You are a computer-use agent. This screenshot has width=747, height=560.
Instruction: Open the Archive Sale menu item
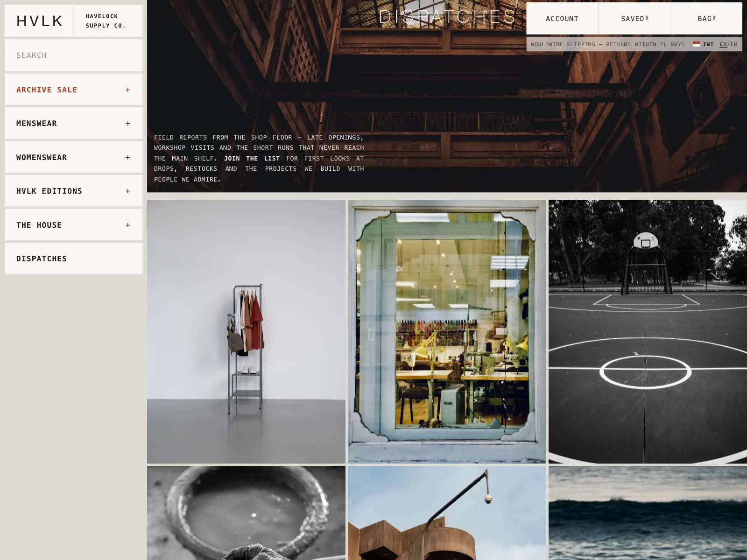(73, 90)
